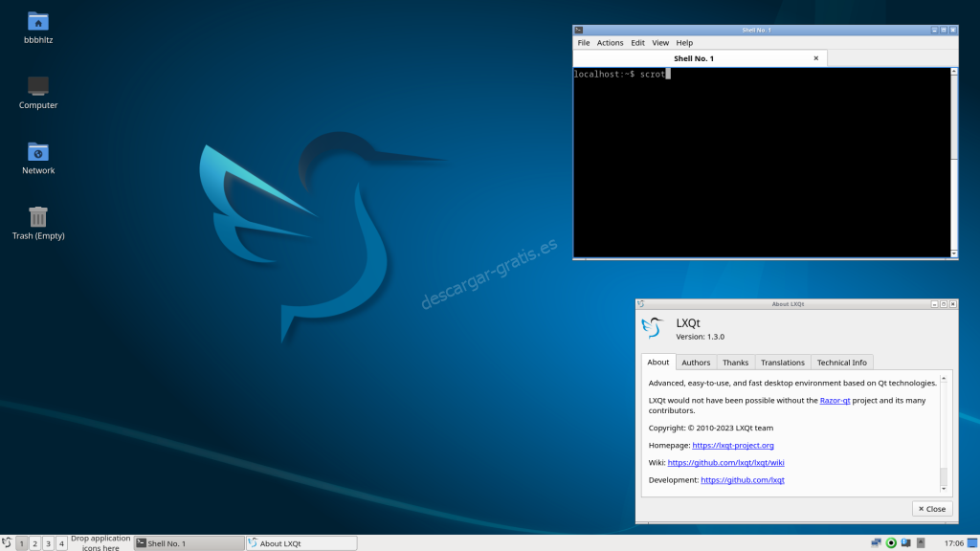Open the notifications tray icon
Screen dimensions: 980x551
pos(905,543)
